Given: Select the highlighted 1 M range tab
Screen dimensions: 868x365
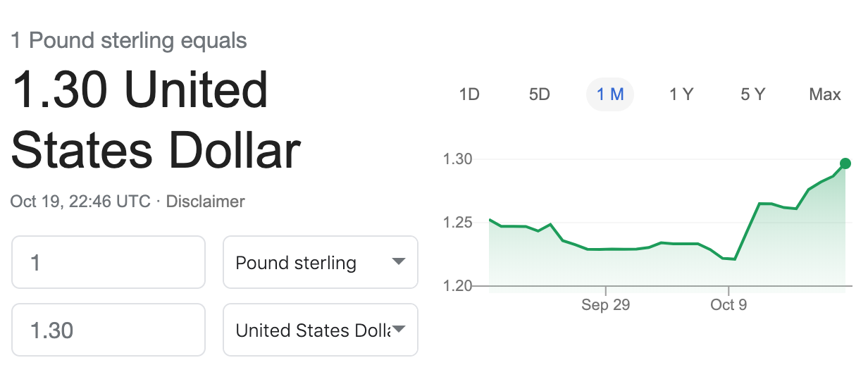Looking at the screenshot, I should (610, 94).
